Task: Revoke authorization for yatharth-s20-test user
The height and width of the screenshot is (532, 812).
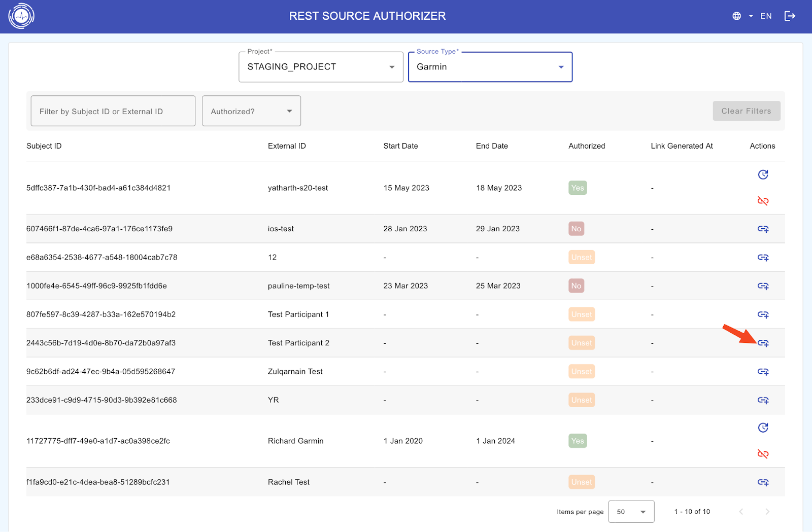Action: 763,201
